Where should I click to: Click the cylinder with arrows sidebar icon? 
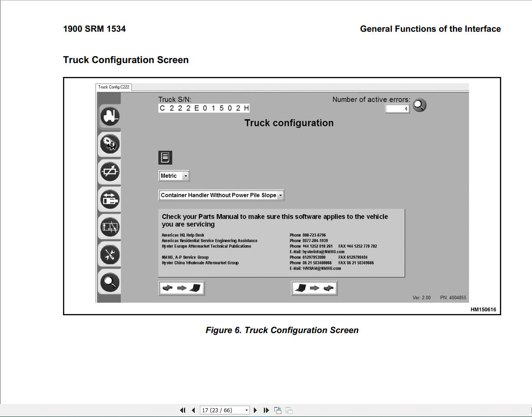pyautogui.click(x=110, y=199)
